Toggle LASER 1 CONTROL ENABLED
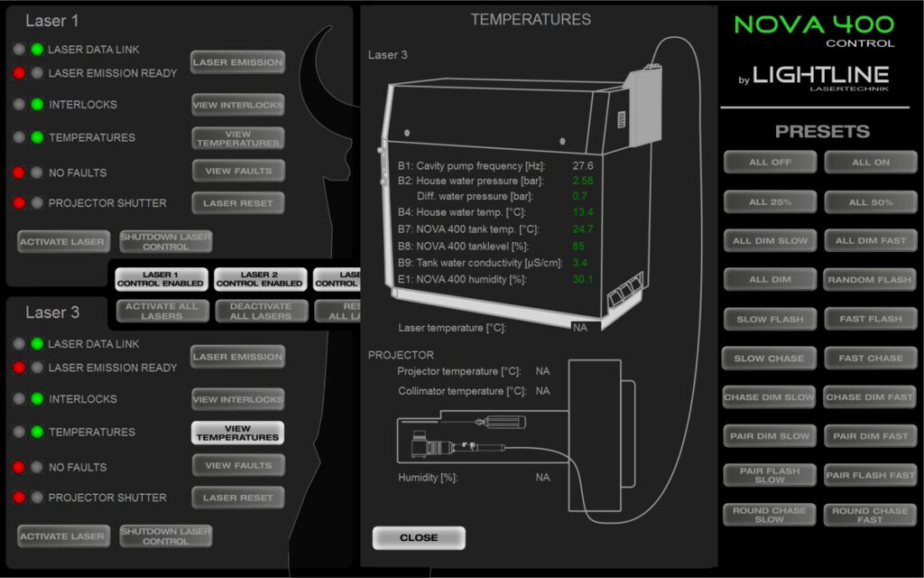924x578 pixels. pyautogui.click(x=161, y=279)
